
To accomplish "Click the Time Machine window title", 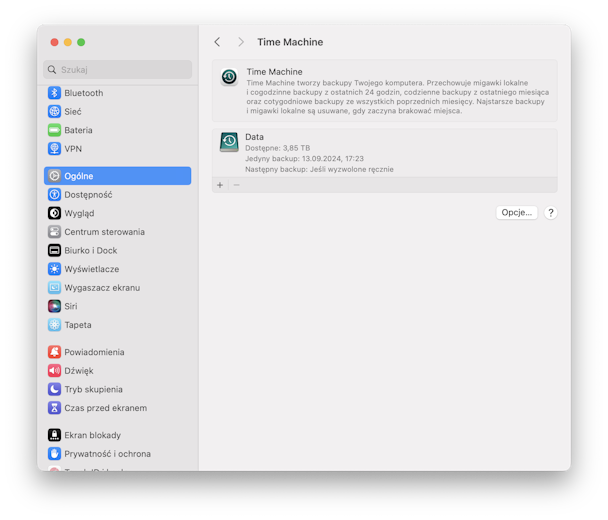I will pyautogui.click(x=290, y=42).
